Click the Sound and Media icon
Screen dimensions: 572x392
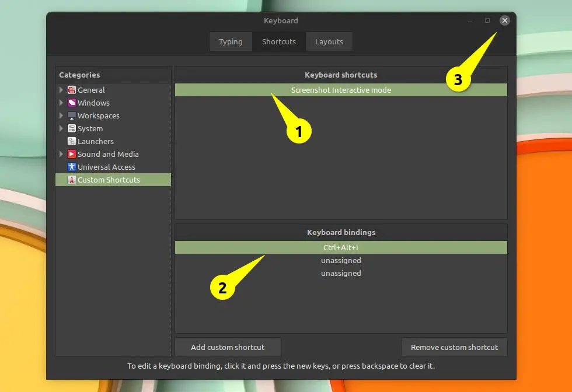(x=71, y=154)
